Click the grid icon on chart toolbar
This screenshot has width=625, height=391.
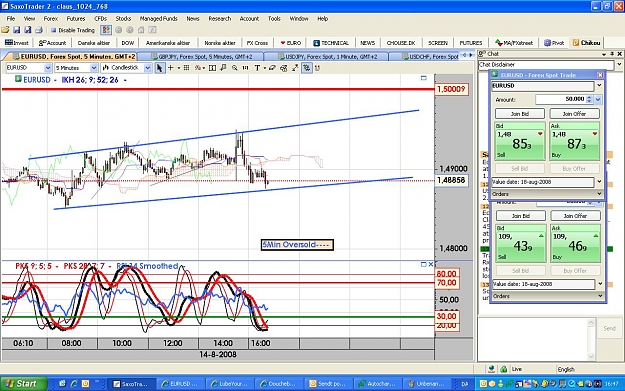(x=186, y=68)
